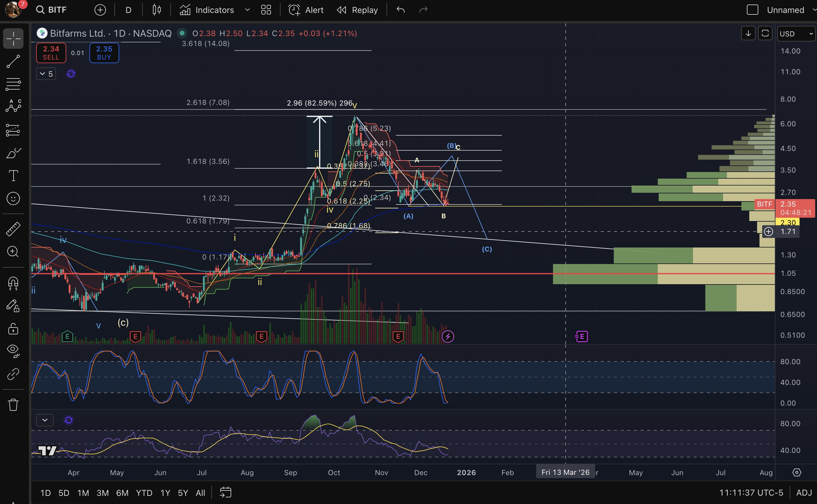Open the USD currency dropdown
The image size is (817, 504).
(796, 34)
